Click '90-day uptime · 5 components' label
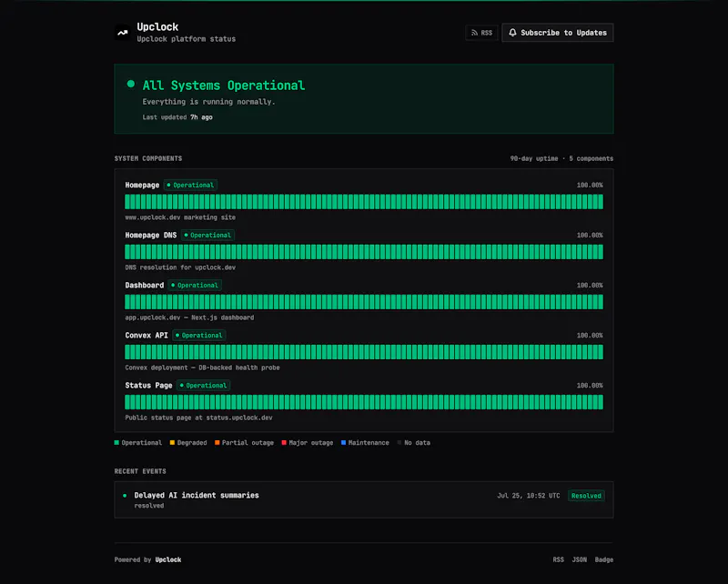Image resolution: width=728 pixels, height=584 pixels. tap(561, 158)
